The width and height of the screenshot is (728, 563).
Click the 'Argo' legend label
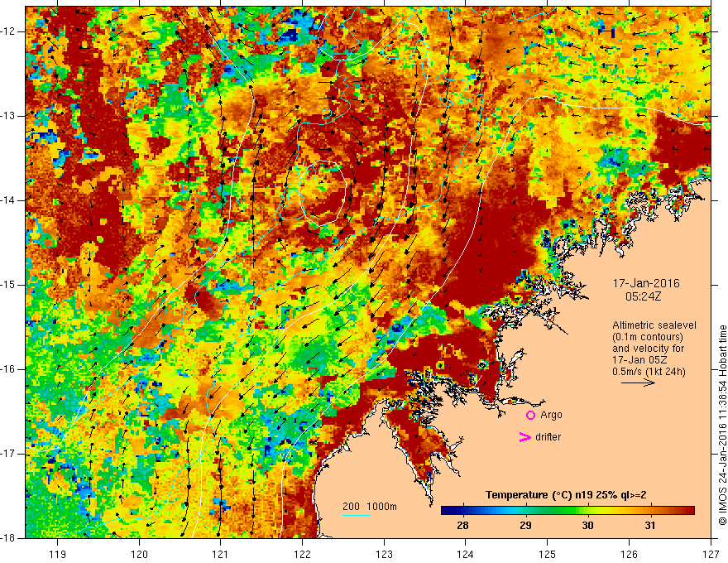pos(551,415)
